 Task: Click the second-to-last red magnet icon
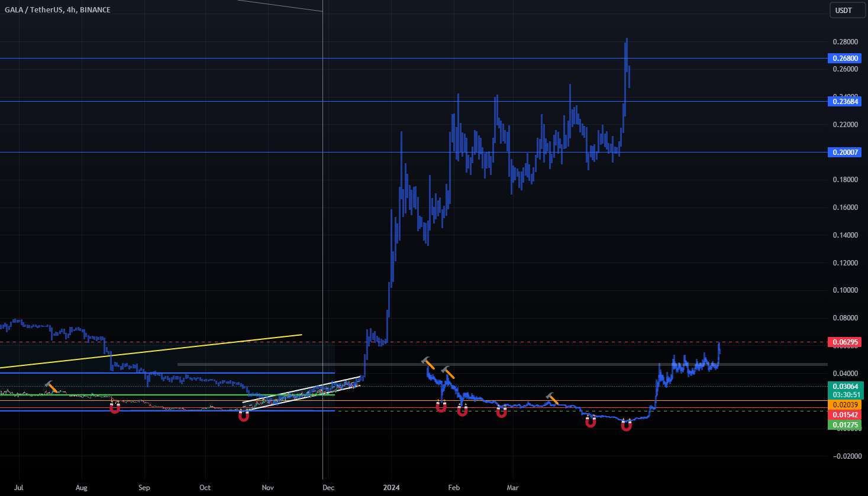click(x=591, y=422)
